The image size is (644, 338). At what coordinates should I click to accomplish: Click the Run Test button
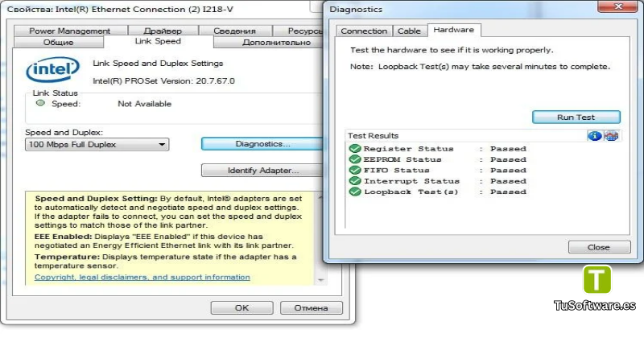tap(576, 117)
